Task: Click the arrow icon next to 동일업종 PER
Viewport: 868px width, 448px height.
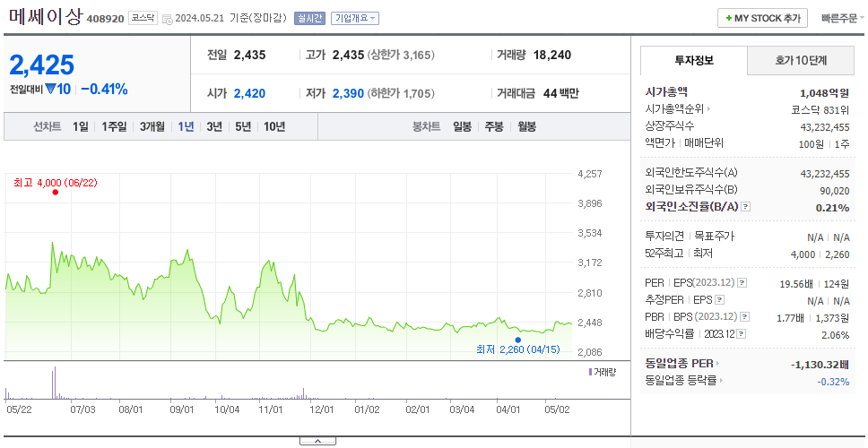Action: 718,364
